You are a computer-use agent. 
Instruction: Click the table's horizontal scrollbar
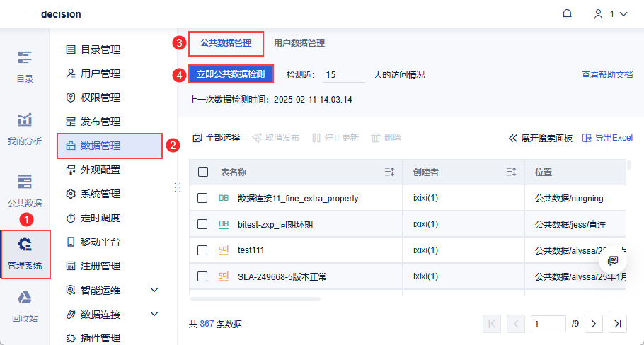pyautogui.click(x=255, y=299)
